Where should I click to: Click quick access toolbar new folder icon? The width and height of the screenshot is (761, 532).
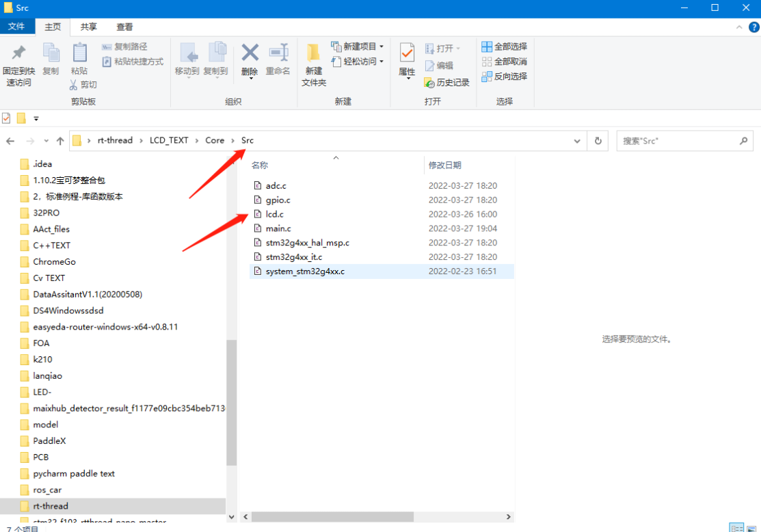click(x=21, y=118)
